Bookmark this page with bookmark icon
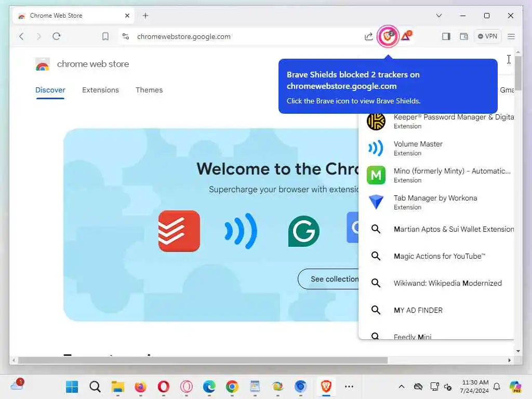The image size is (532, 399). 105,36
